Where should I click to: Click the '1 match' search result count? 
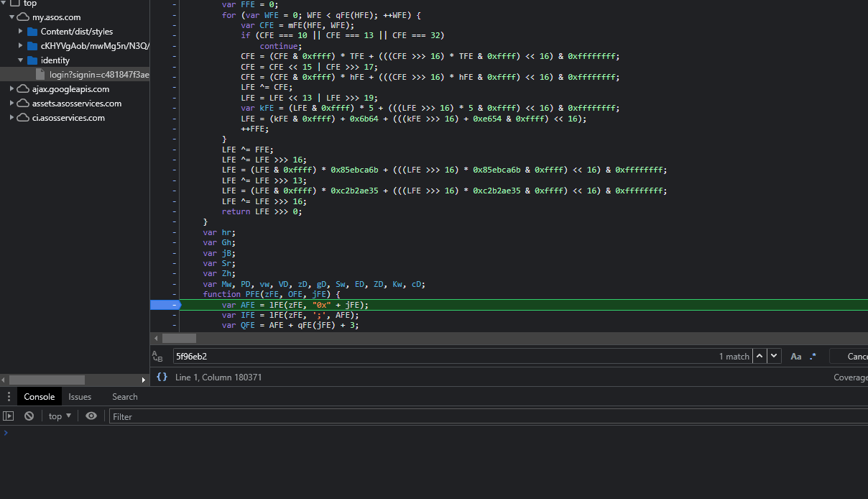[x=734, y=357]
